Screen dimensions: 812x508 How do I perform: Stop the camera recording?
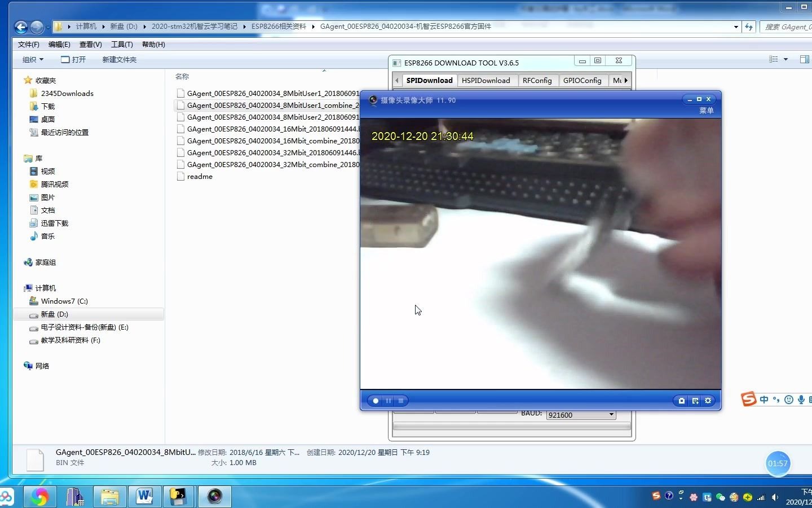click(401, 401)
